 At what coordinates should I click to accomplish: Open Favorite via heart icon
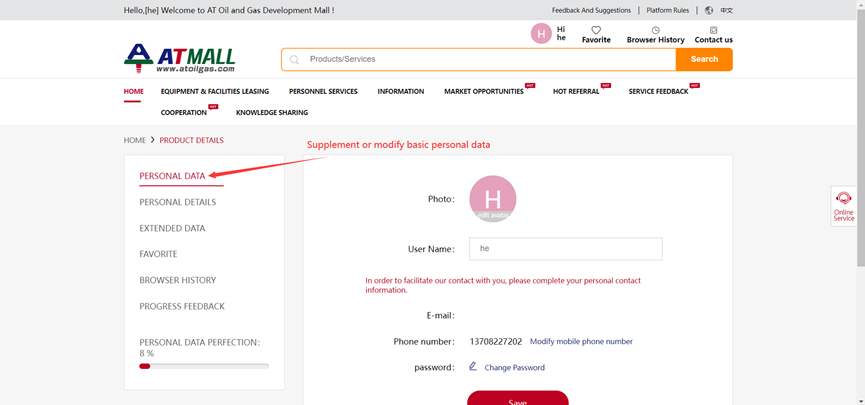tap(596, 30)
